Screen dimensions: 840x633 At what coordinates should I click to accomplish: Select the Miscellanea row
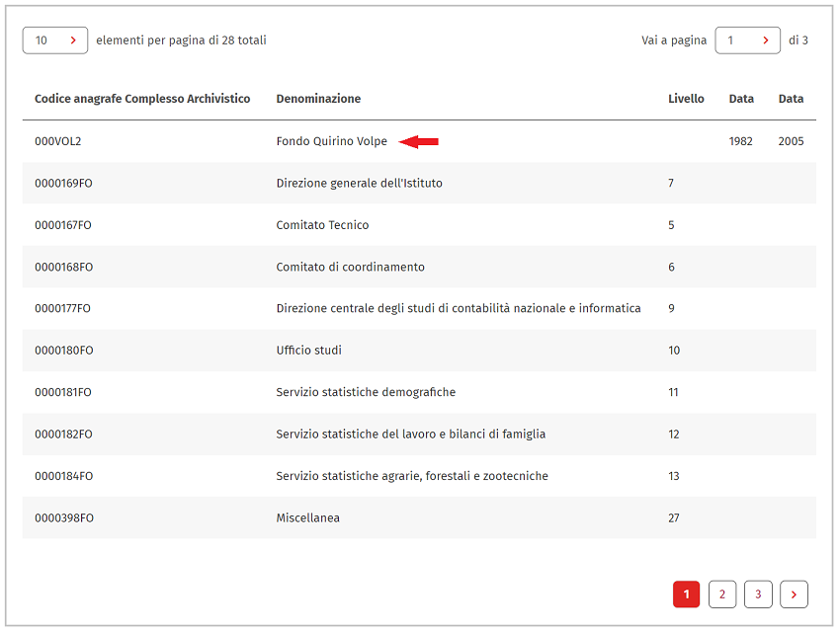pos(419,517)
